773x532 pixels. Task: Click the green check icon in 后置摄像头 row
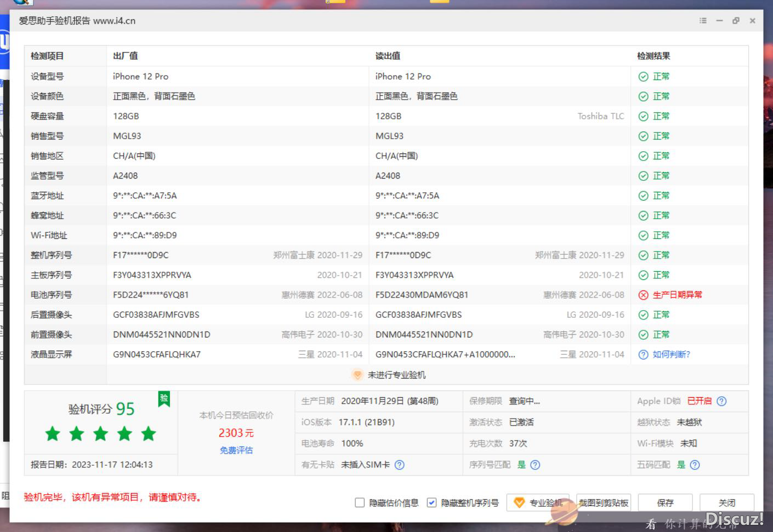(643, 315)
